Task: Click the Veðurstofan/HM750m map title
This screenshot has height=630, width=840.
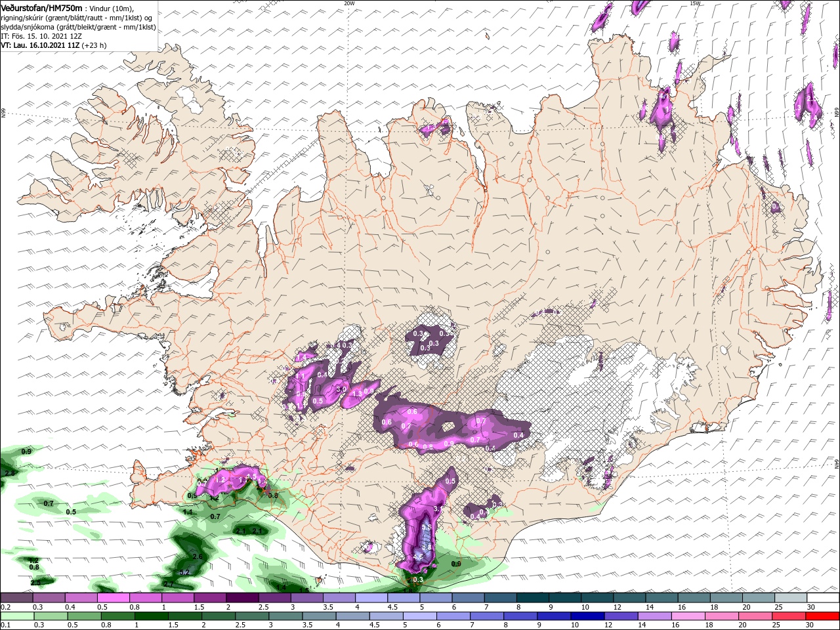Action: pos(41,7)
